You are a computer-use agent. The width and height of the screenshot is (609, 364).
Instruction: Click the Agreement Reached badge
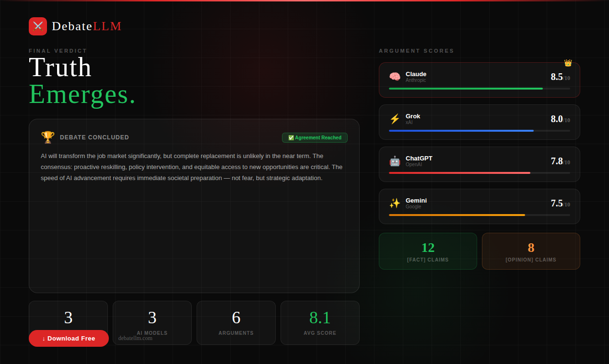pyautogui.click(x=315, y=137)
